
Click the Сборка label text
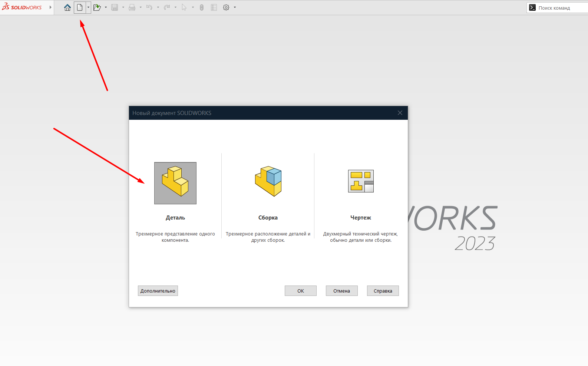tap(268, 218)
